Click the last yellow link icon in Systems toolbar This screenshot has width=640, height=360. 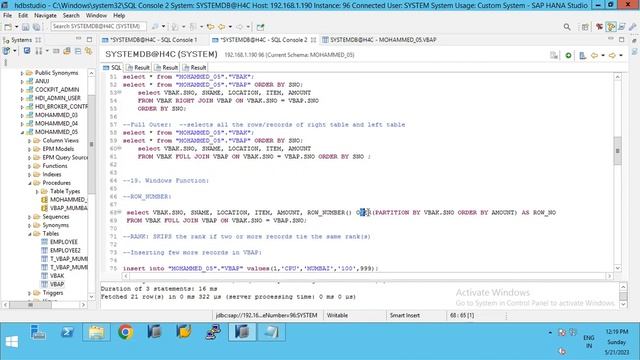tap(89, 51)
